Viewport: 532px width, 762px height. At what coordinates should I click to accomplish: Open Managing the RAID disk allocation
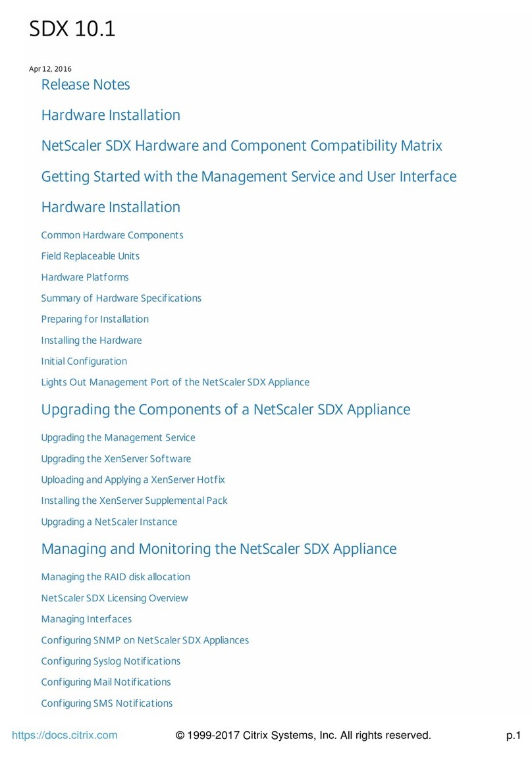click(x=116, y=577)
